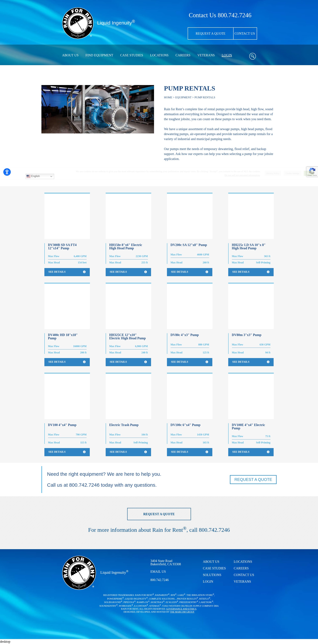Click info icon on HH325CE Electric card
Image resolution: width=318 pixels, height=644 pixels.
tap(145, 362)
